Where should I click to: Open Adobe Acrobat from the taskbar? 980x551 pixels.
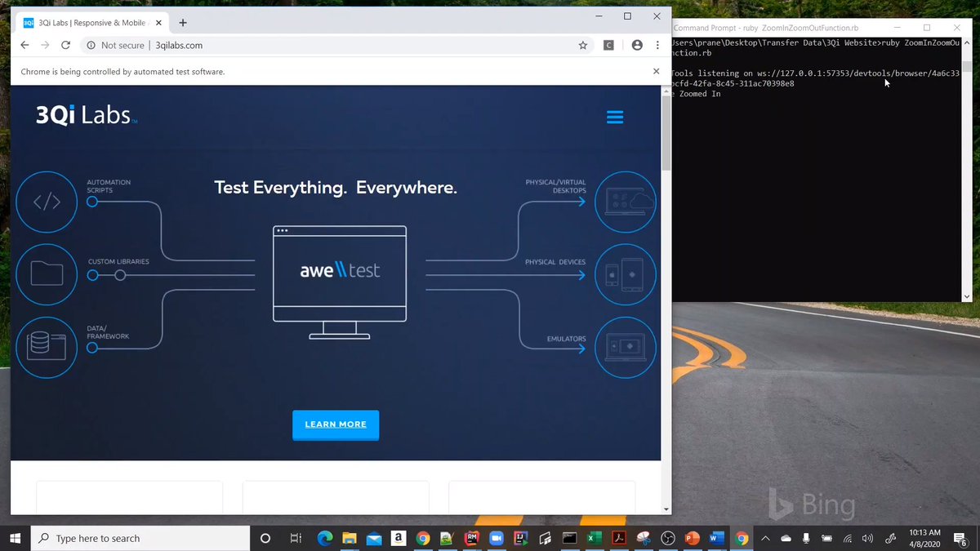coord(619,538)
